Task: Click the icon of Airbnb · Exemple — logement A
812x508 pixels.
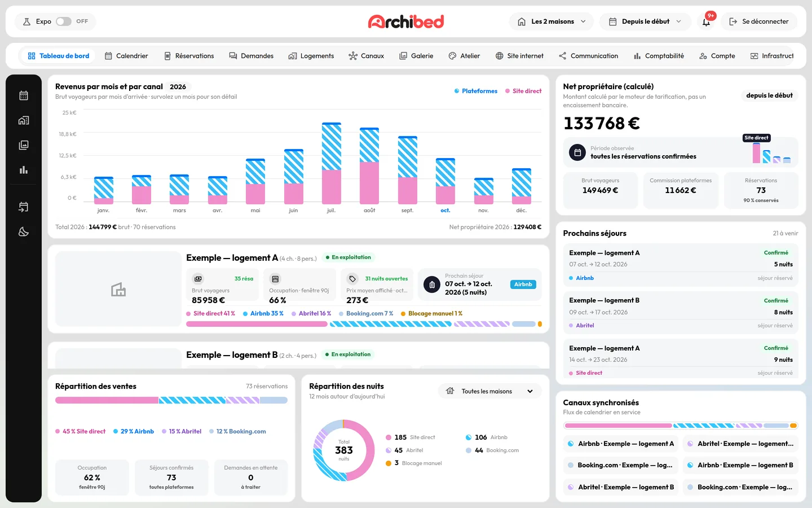Action: coord(571,444)
